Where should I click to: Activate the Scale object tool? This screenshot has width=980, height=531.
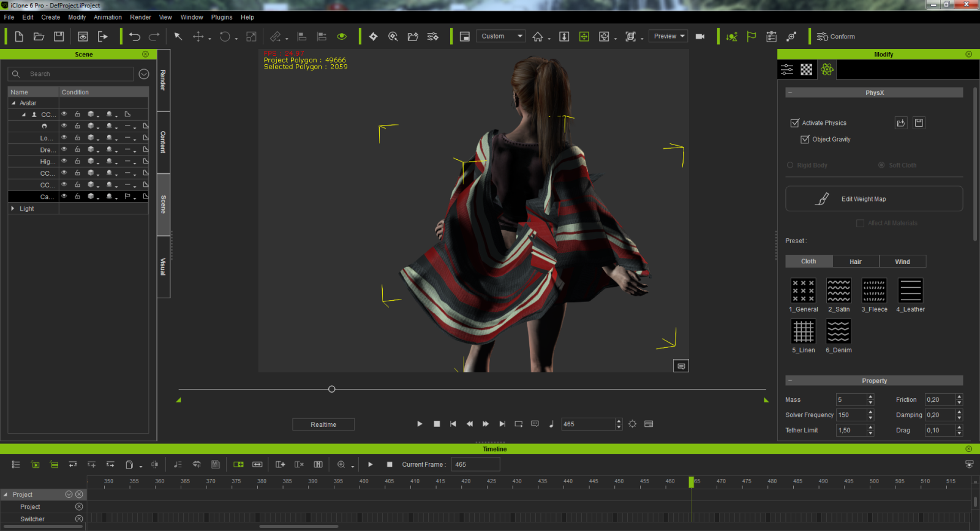click(x=251, y=37)
